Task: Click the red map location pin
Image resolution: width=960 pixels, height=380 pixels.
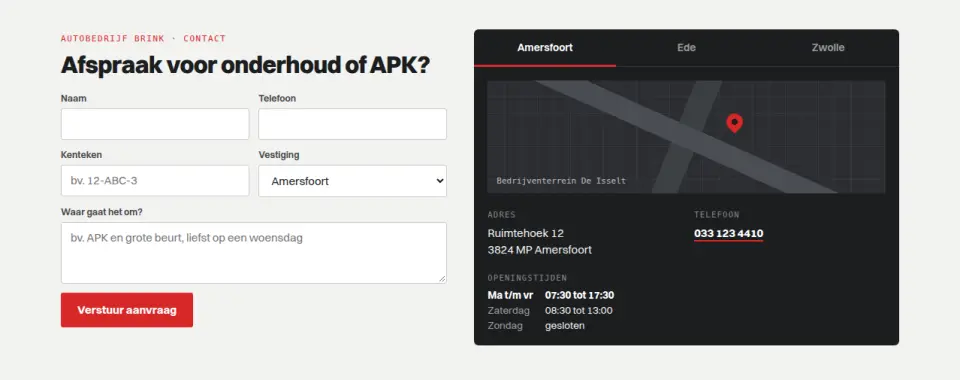Action: pyautogui.click(x=734, y=123)
